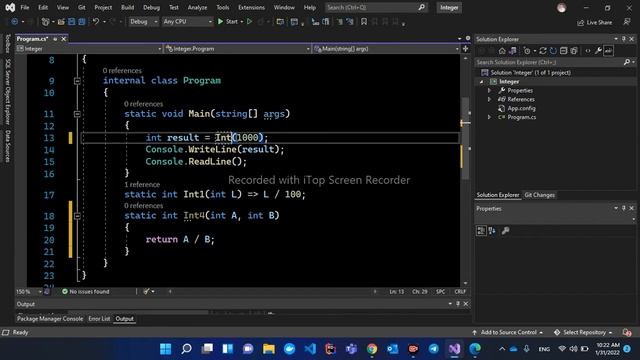The width and height of the screenshot is (640, 360).
Task: Click Refresh icon in Solution Explorer
Action: pos(553,51)
